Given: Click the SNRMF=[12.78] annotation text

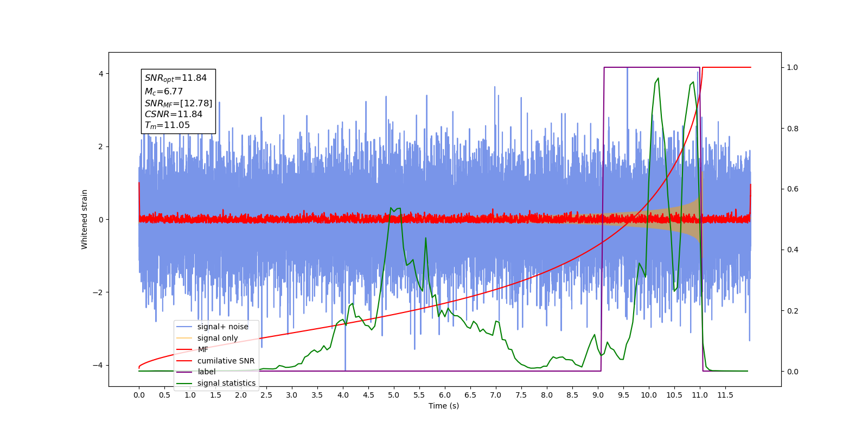Looking at the screenshot, I should [178, 103].
